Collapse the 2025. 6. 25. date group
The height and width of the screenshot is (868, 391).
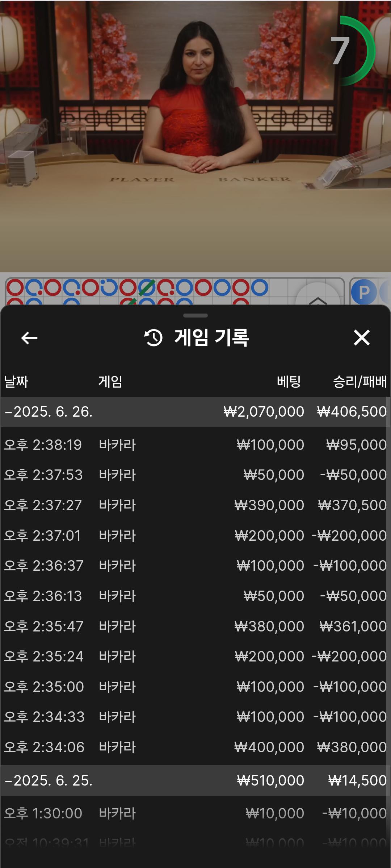point(49,780)
